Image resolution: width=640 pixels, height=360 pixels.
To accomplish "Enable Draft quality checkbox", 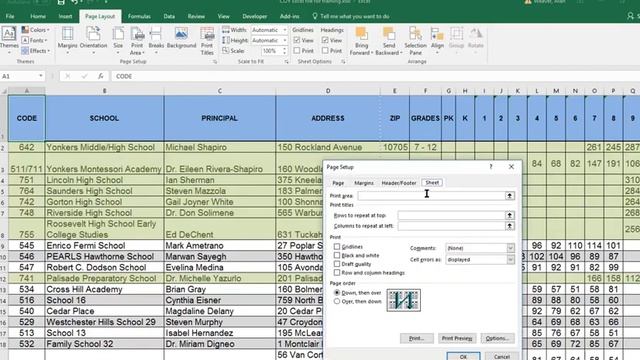I will point(337,264).
